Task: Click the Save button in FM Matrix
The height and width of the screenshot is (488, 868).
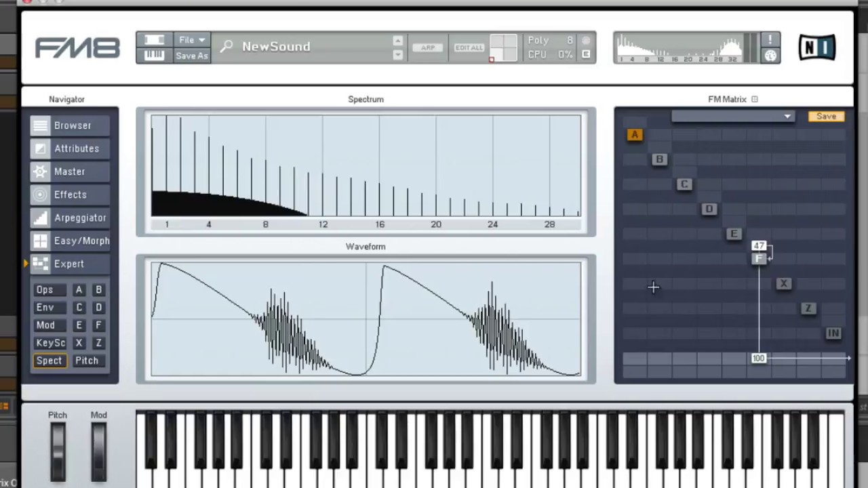Action: (x=826, y=117)
